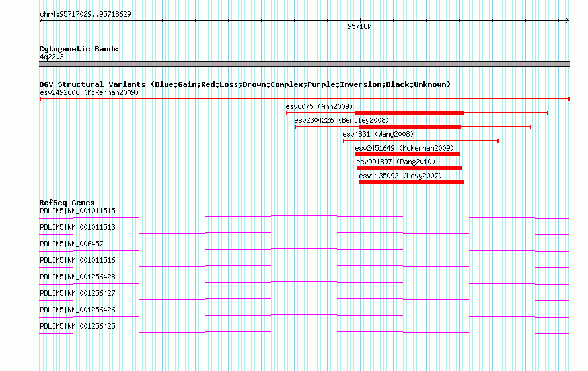Select the Cytogenetic Bands track title

(79, 49)
